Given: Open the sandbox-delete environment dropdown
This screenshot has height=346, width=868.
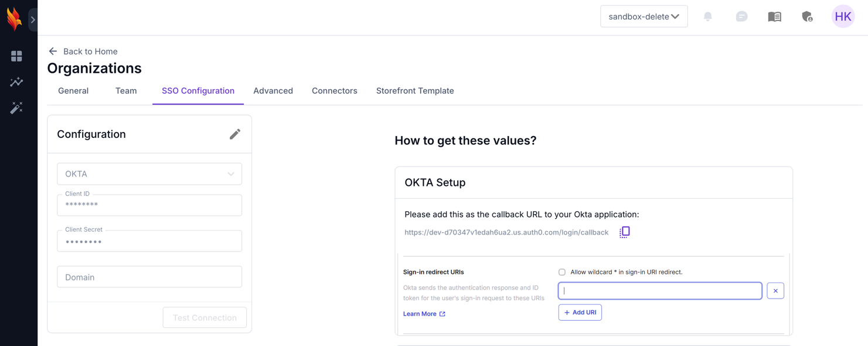Looking at the screenshot, I should tap(644, 16).
